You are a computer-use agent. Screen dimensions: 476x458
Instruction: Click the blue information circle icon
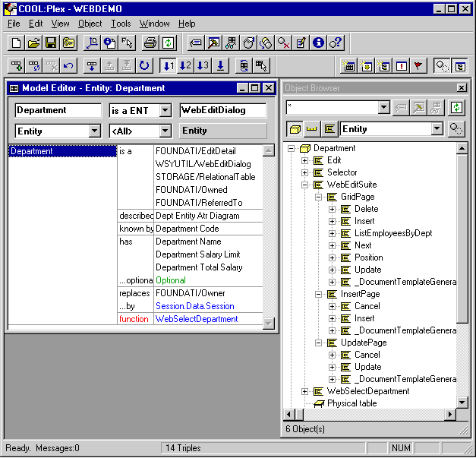pos(318,43)
